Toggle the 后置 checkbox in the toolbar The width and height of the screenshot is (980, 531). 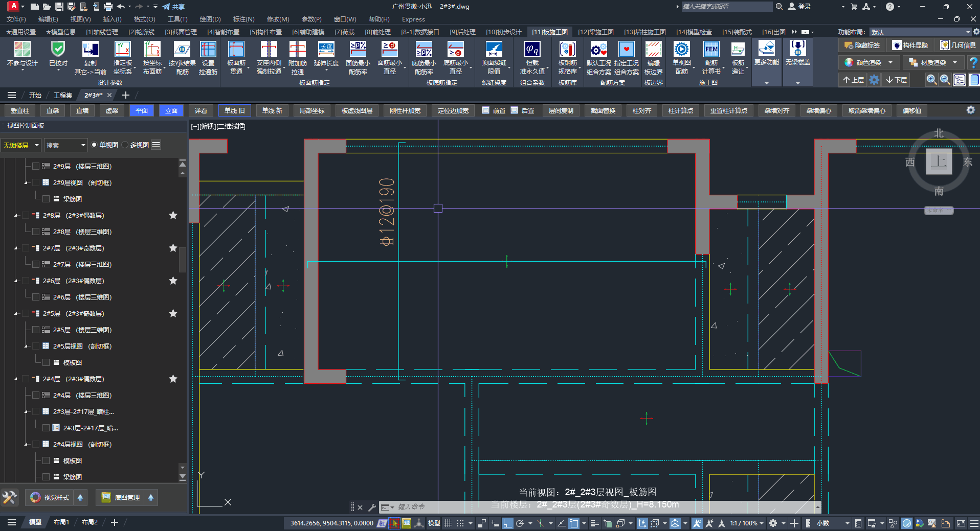(x=515, y=110)
